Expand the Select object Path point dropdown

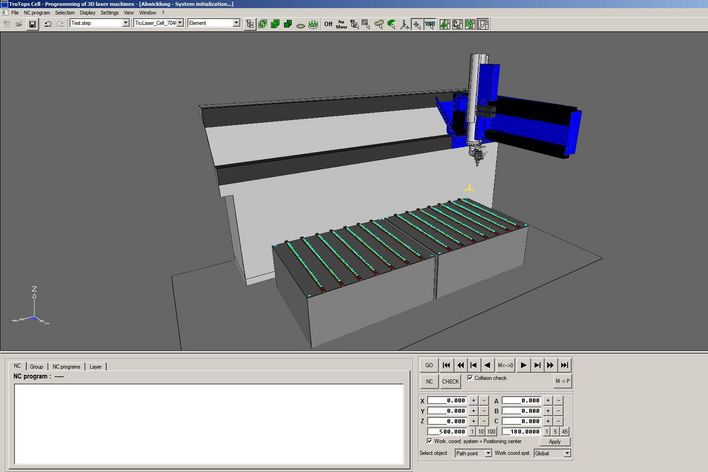coord(487,454)
